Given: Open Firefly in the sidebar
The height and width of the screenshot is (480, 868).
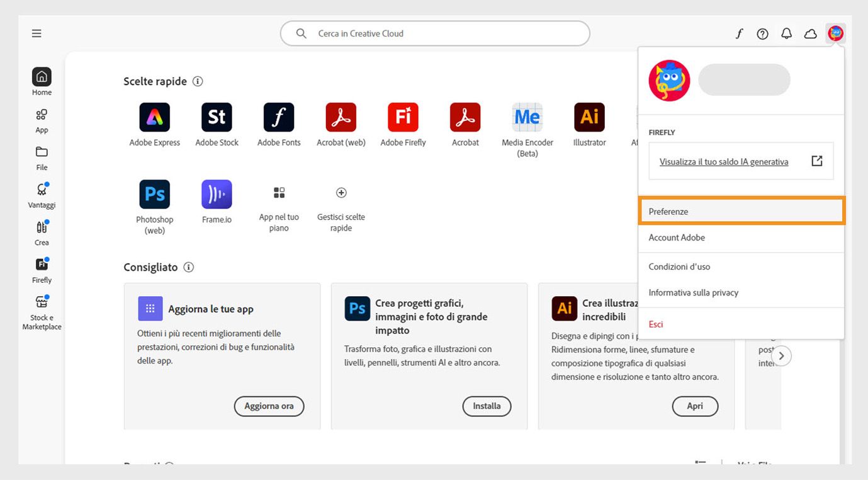Looking at the screenshot, I should pyautogui.click(x=42, y=270).
